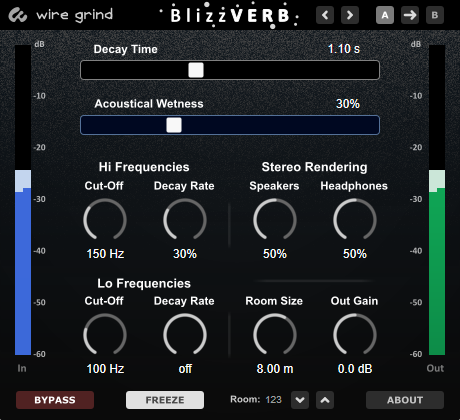Click the Decay Time slider handle
Screen dimensions: 460x420
pos(196,70)
